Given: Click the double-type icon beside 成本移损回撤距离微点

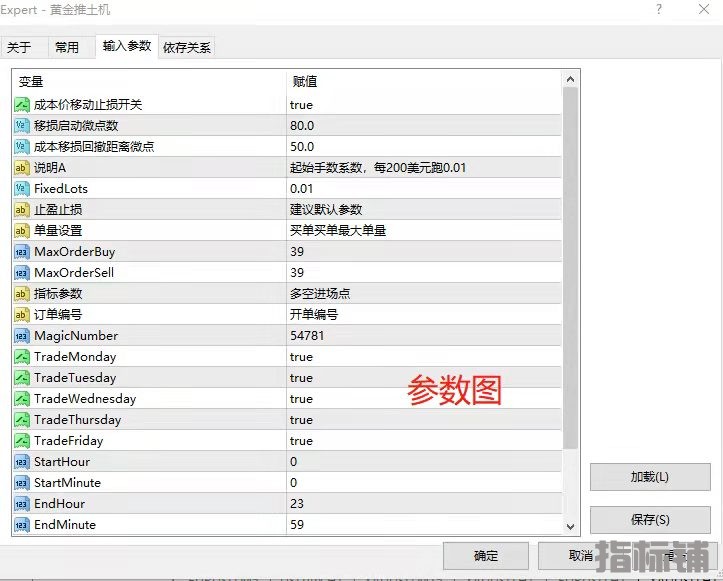Looking at the screenshot, I should point(22,147).
